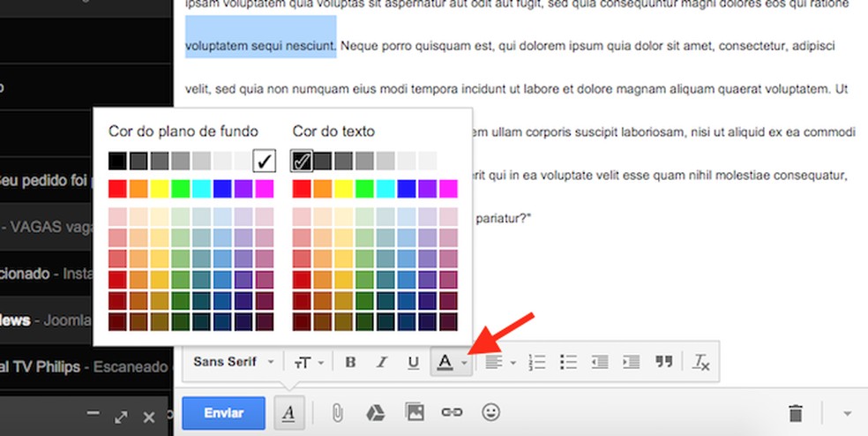
Task: Pick white from text color grays
Action: click(x=449, y=162)
